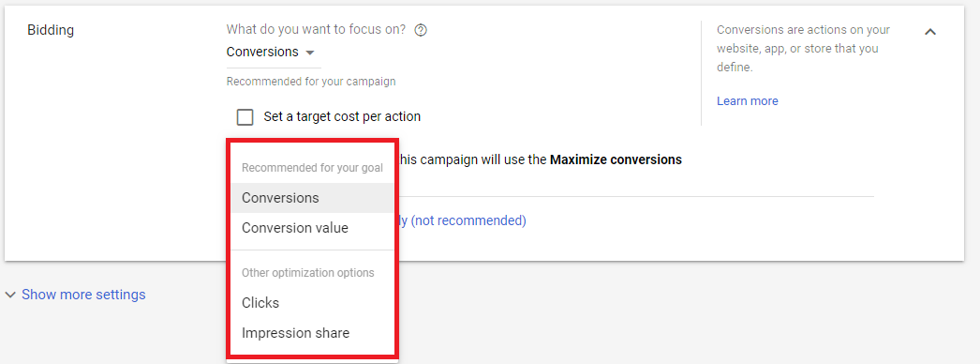Click the help question-mark icon beside focus question
Screen dimensions: 980x364
click(x=421, y=30)
